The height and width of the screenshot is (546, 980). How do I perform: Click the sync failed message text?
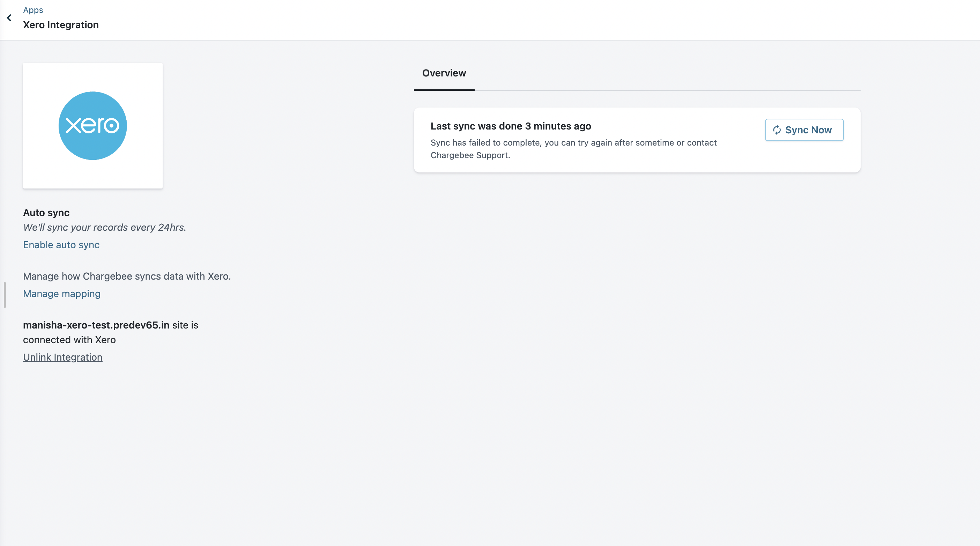point(573,143)
